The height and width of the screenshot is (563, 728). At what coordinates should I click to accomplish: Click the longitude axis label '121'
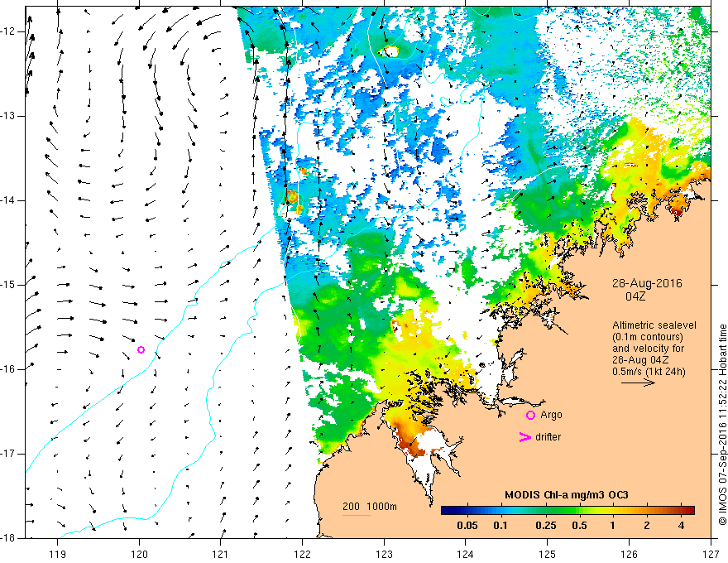click(x=221, y=555)
